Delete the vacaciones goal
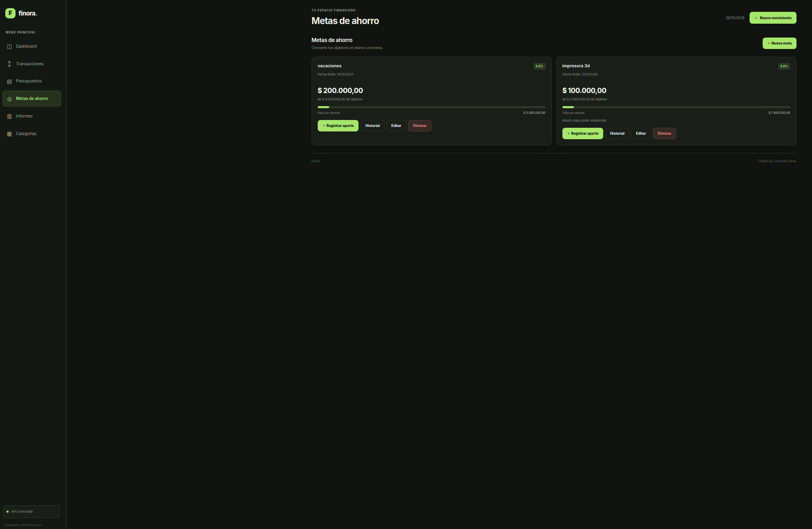Image resolution: width=812 pixels, height=529 pixels. tap(420, 126)
